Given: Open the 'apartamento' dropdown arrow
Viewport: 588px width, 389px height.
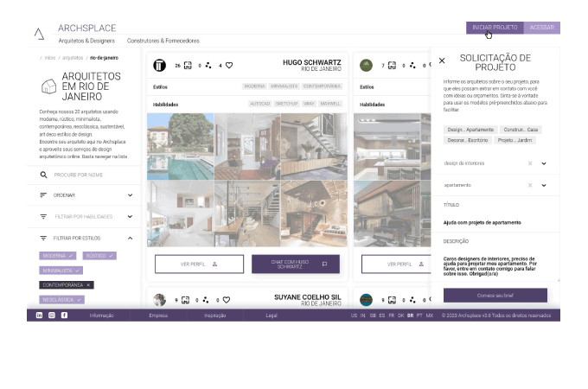Looking at the screenshot, I should click(544, 185).
